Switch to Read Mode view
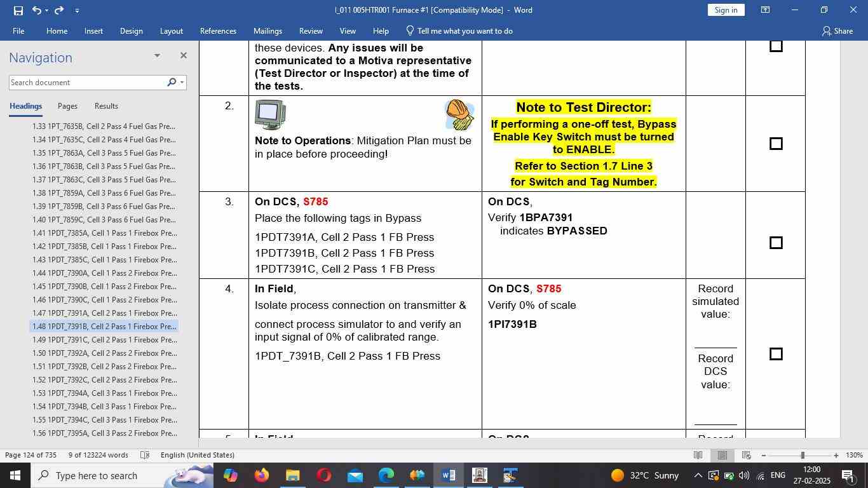868x488 pixels. point(698,455)
